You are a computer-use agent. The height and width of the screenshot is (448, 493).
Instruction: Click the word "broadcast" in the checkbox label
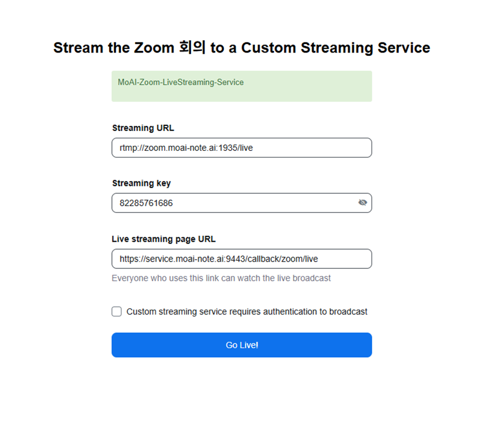coord(348,311)
